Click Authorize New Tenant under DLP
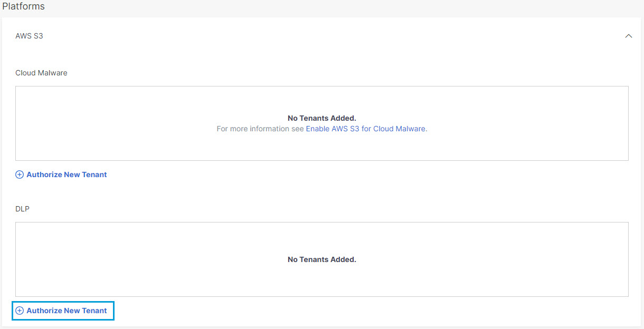The image size is (644, 329). point(61,311)
